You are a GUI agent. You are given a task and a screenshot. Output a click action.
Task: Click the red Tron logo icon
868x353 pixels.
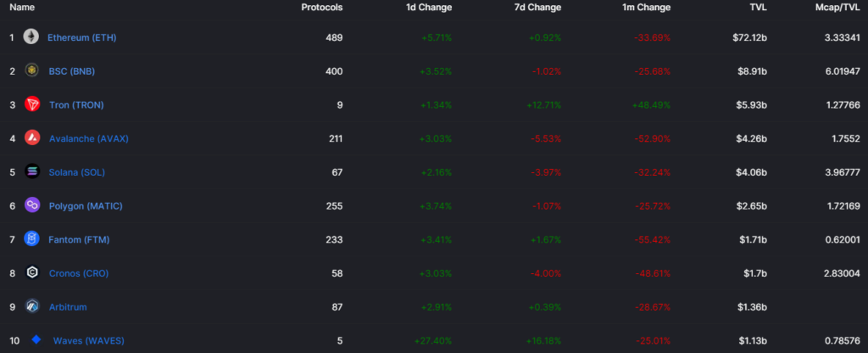pos(32,104)
